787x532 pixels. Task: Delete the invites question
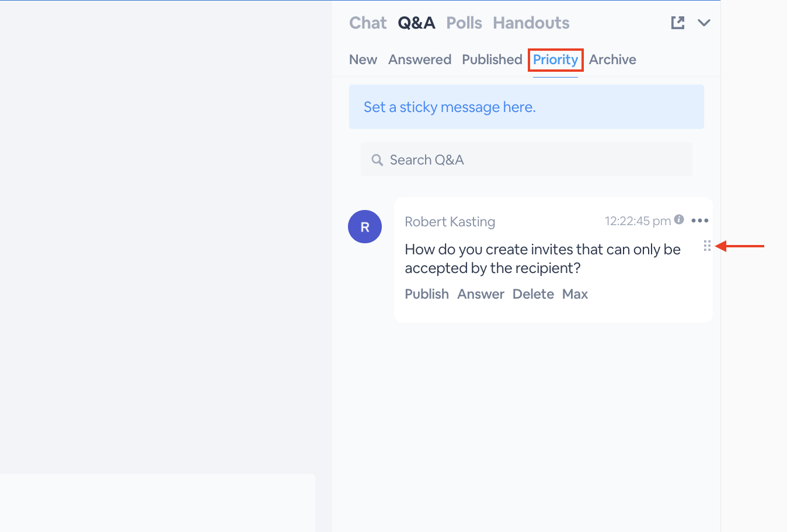click(533, 294)
